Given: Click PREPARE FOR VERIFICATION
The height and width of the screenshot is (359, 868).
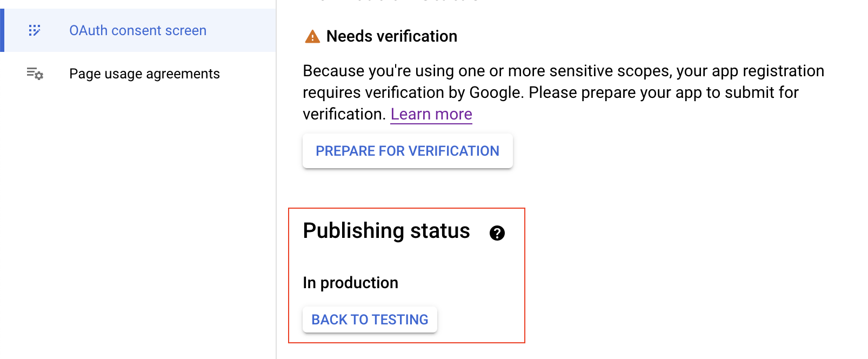Looking at the screenshot, I should (x=407, y=151).
